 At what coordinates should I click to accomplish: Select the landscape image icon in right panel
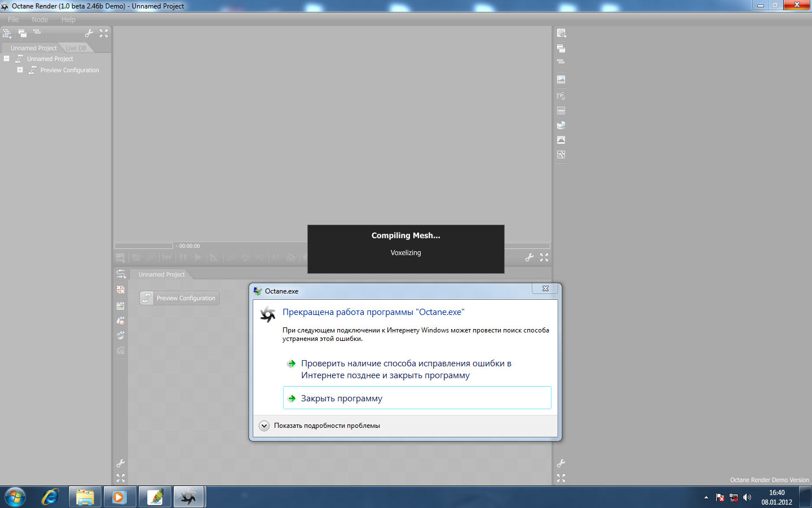561,80
